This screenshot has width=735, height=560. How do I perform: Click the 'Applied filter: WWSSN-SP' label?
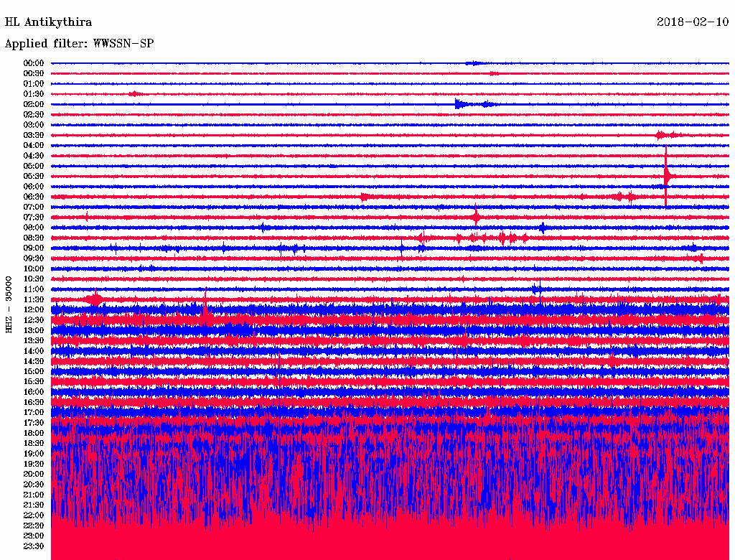[79, 44]
